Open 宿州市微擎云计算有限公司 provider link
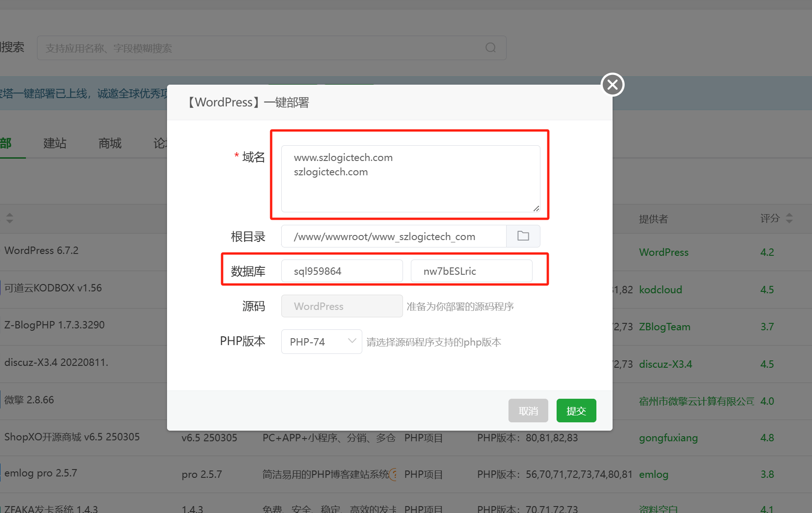The height and width of the screenshot is (513, 812). tap(696, 401)
